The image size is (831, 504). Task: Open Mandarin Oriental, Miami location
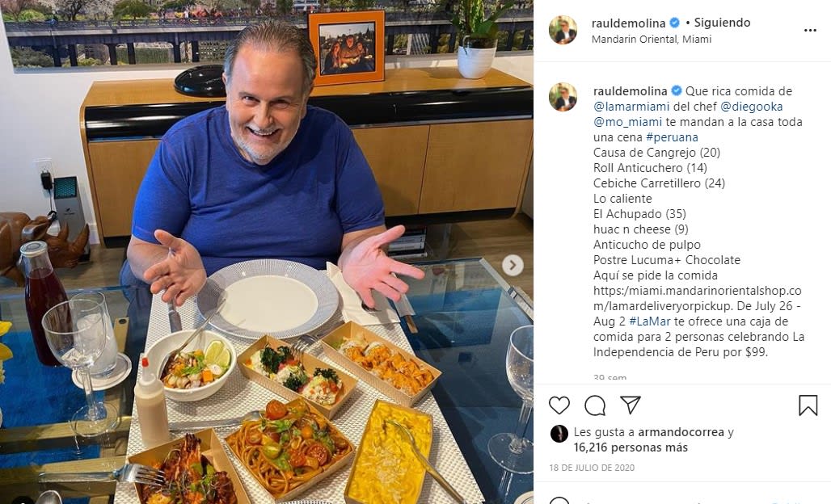(x=652, y=40)
